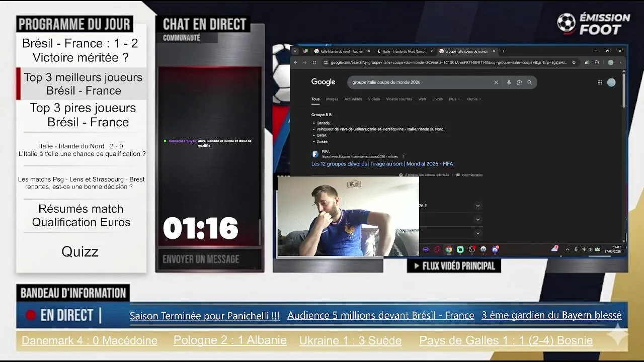The image size is (644, 362).
Task: Open the green app icon in taskbar
Action: point(460,249)
